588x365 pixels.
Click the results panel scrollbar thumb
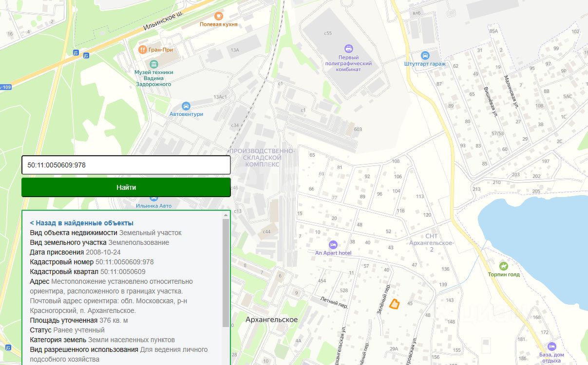point(225,273)
